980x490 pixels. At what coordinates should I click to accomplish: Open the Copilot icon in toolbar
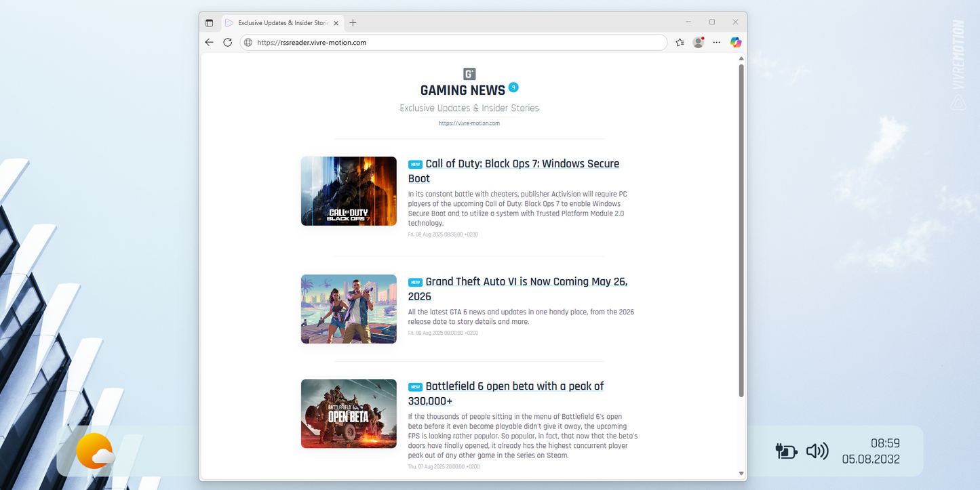[735, 42]
